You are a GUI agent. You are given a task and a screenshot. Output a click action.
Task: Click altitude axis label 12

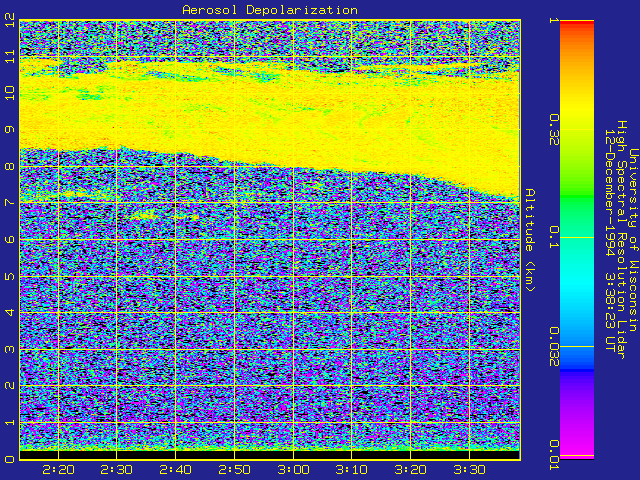[10, 19]
